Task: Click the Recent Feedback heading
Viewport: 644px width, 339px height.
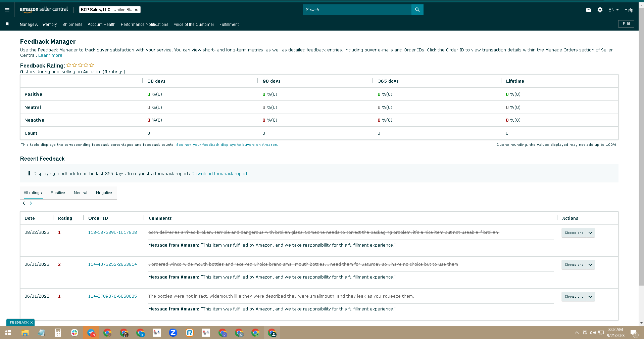Action: tap(42, 159)
